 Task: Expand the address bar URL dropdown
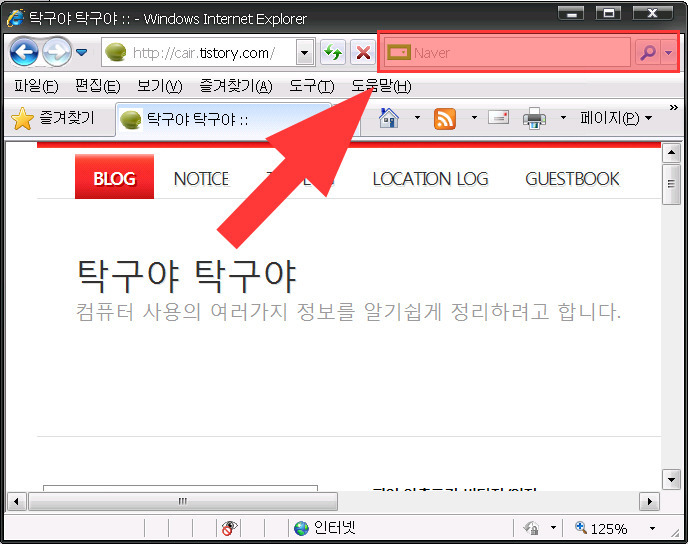click(305, 53)
